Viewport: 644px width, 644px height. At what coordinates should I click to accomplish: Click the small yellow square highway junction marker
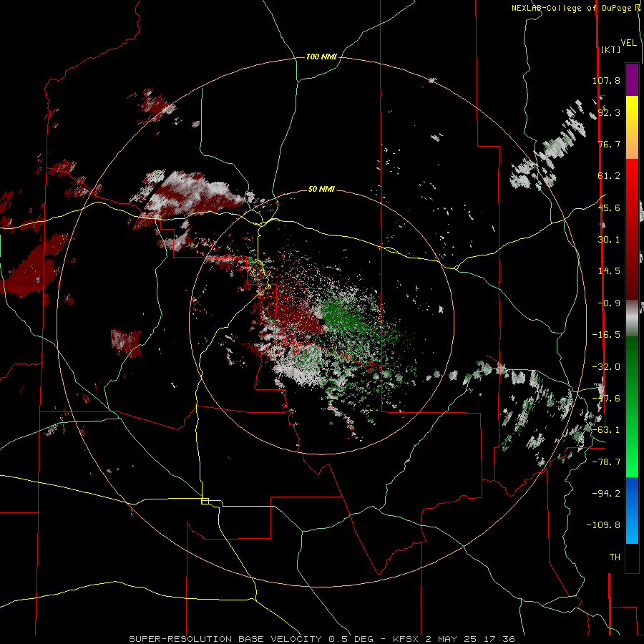coord(205,501)
